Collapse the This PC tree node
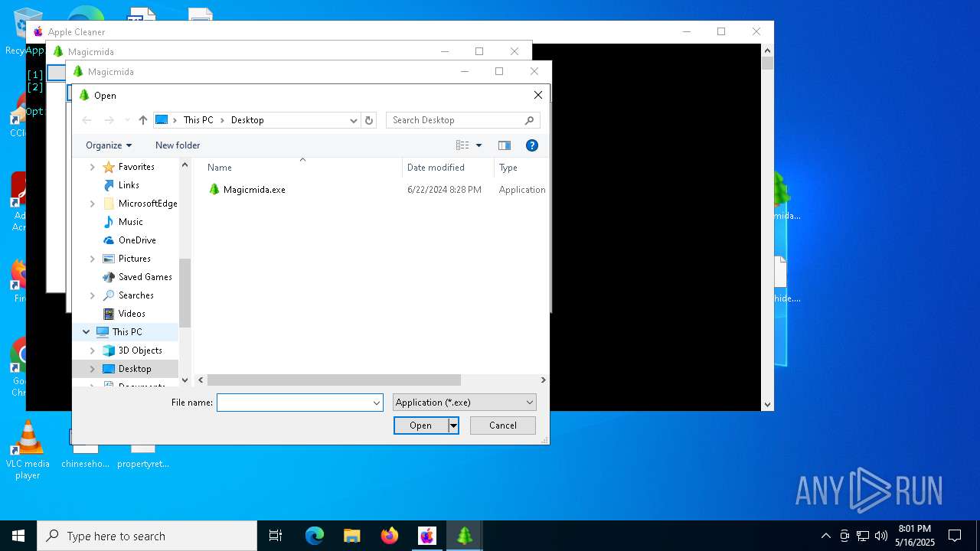 (x=86, y=332)
